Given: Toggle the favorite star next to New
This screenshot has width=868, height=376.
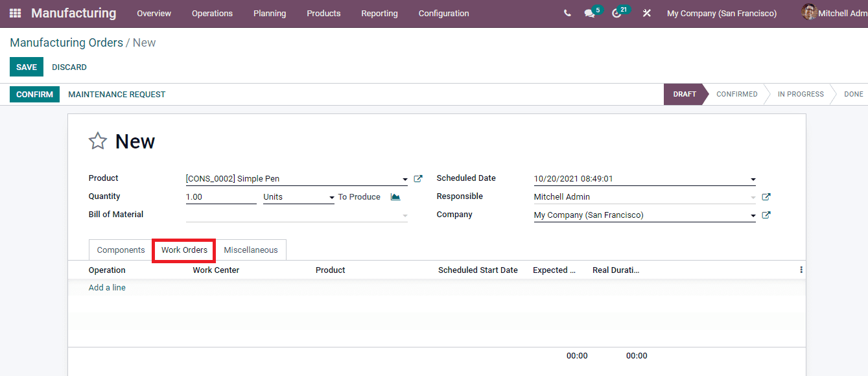Looking at the screenshot, I should (x=97, y=141).
